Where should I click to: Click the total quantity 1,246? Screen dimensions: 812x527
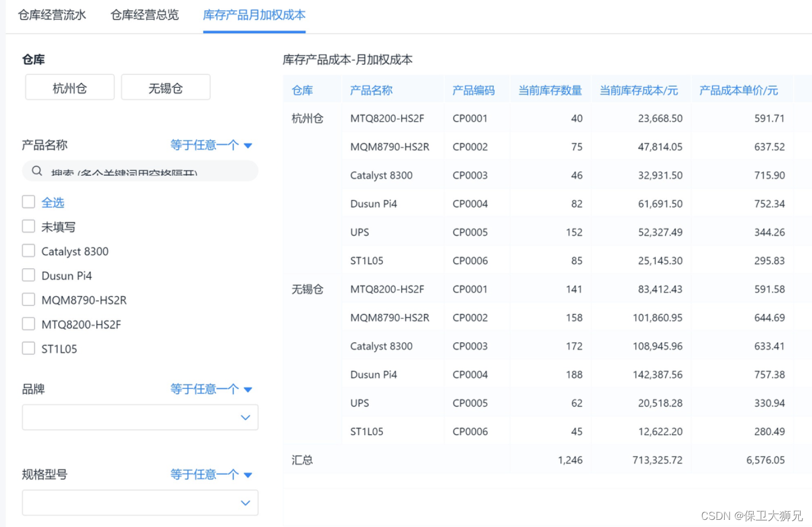tap(570, 460)
